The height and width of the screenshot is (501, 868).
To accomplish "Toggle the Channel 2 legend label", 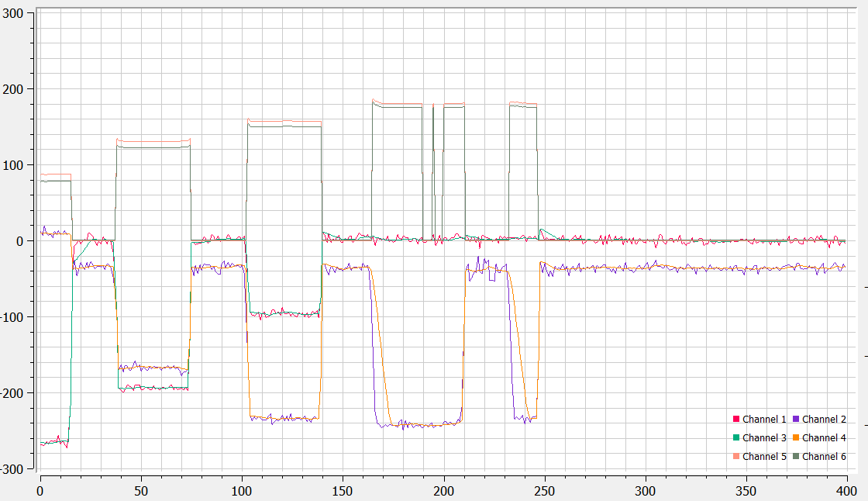I will click(x=824, y=420).
